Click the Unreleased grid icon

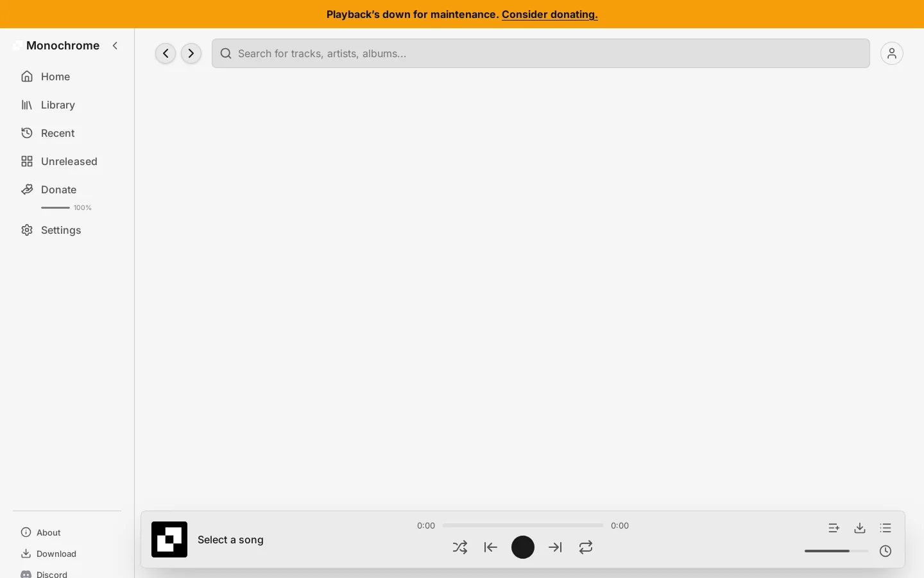27,161
